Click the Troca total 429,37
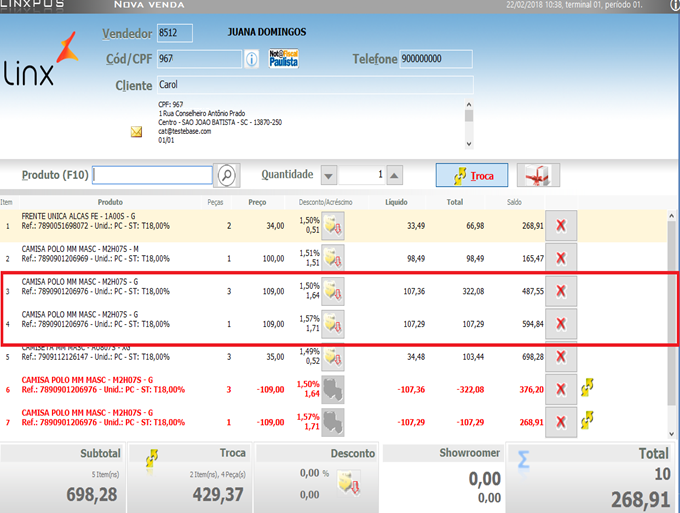 [x=218, y=494]
